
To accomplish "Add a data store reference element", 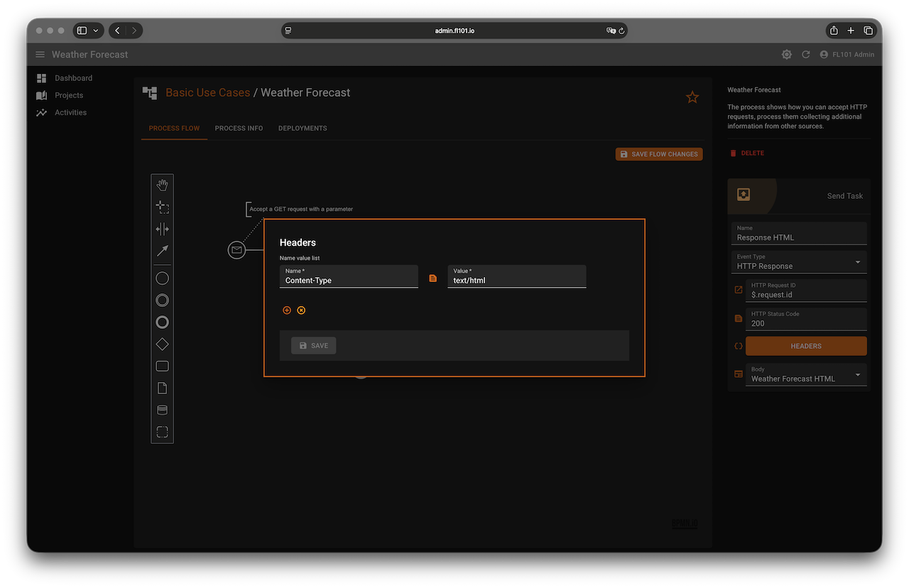I will point(162,410).
